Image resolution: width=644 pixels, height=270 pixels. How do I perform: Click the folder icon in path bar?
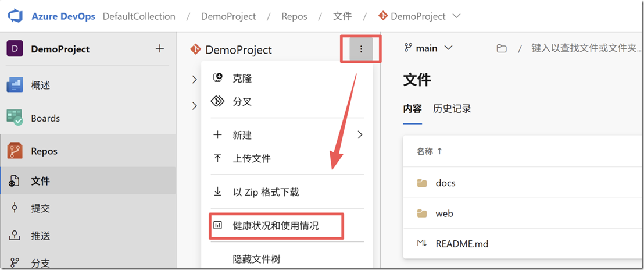click(501, 49)
